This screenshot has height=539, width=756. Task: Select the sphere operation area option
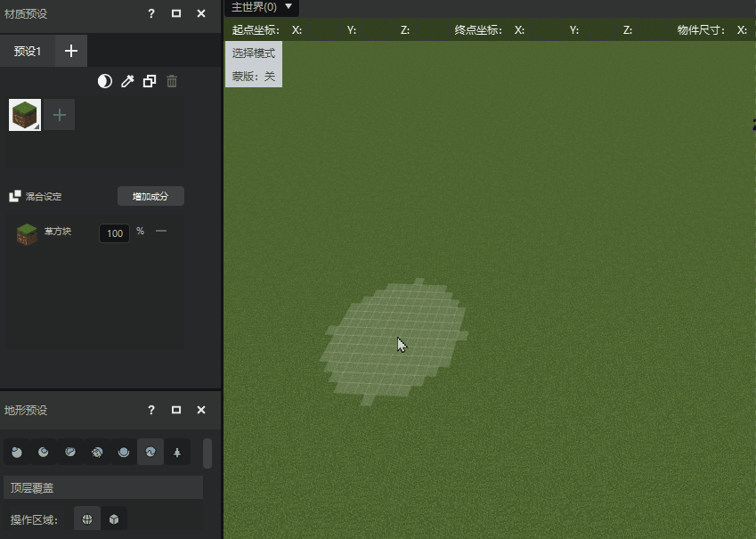87,519
